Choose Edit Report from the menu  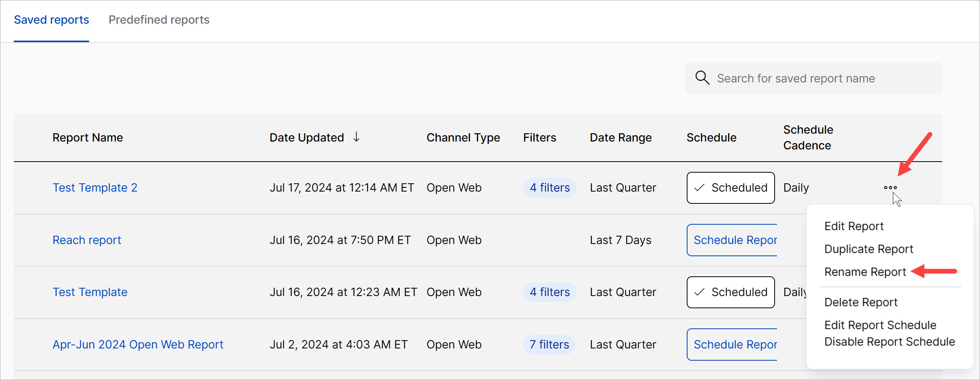tap(854, 226)
